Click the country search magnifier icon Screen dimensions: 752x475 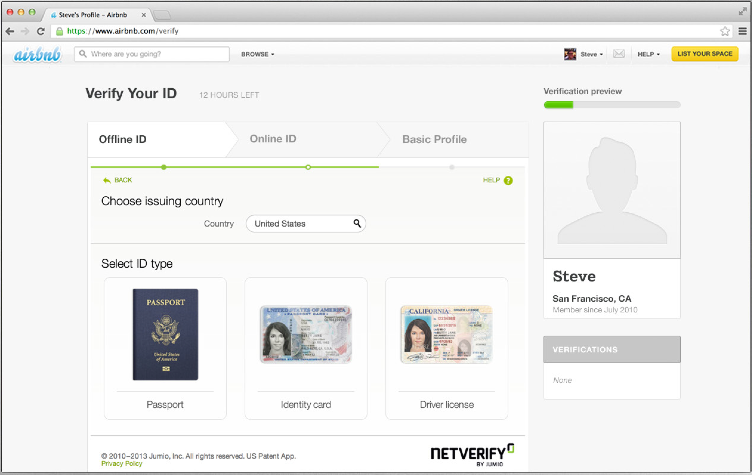(357, 223)
